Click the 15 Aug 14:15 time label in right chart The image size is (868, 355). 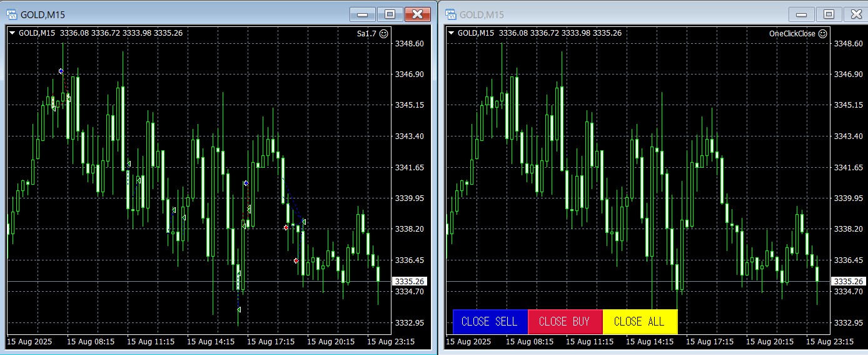click(649, 342)
